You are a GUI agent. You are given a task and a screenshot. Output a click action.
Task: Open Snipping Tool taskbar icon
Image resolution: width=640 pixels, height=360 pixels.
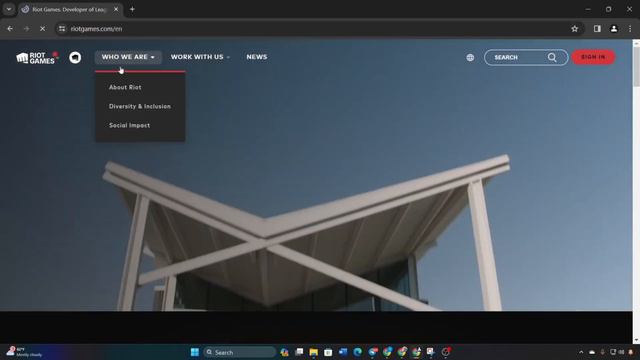pos(431,352)
